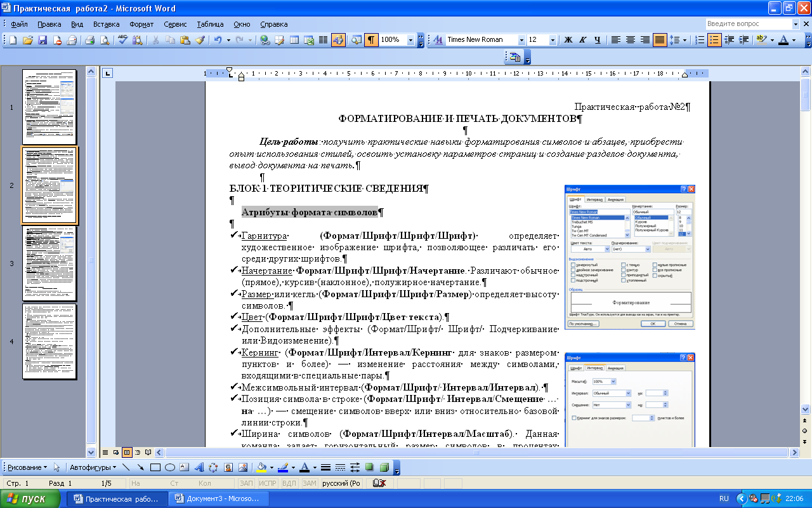Open the Таблица menu
Image resolution: width=812 pixels, height=508 pixels.
(x=210, y=24)
